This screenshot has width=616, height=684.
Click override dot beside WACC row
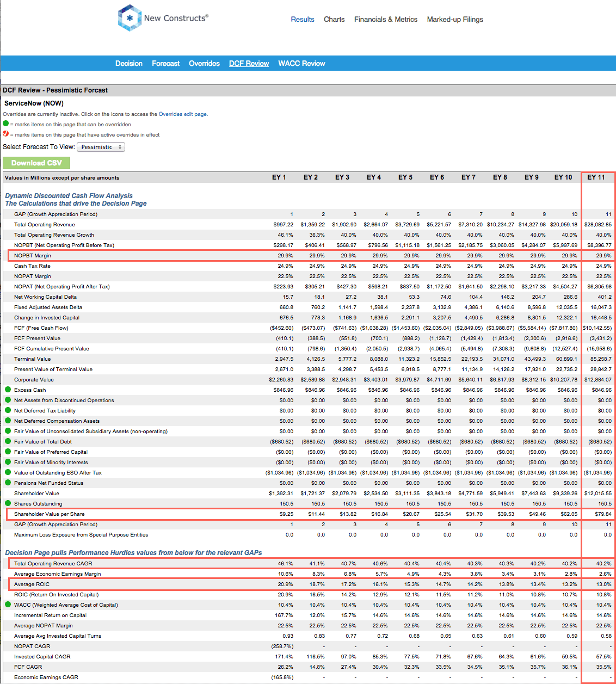[8, 605]
